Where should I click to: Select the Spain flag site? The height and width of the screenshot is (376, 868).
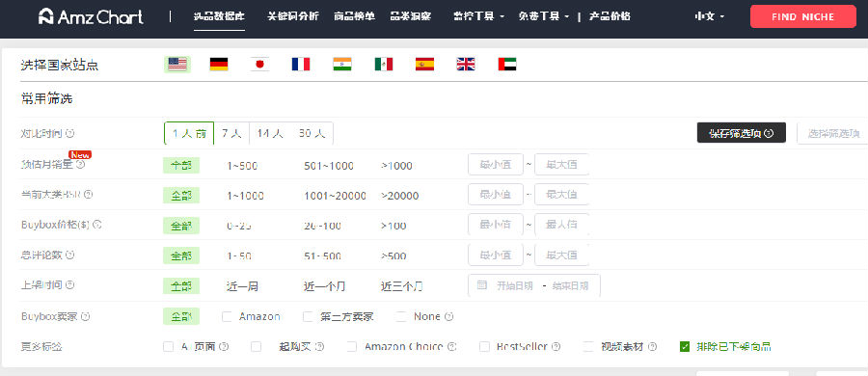click(424, 65)
